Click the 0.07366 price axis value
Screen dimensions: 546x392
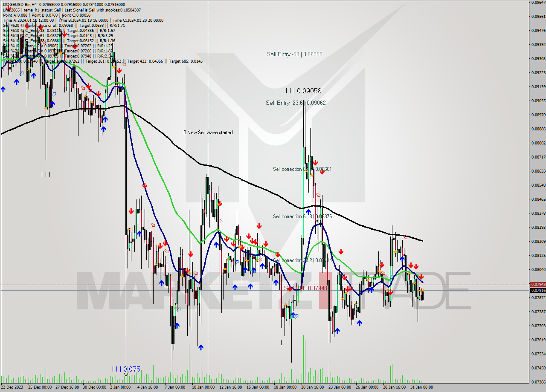(x=538, y=382)
